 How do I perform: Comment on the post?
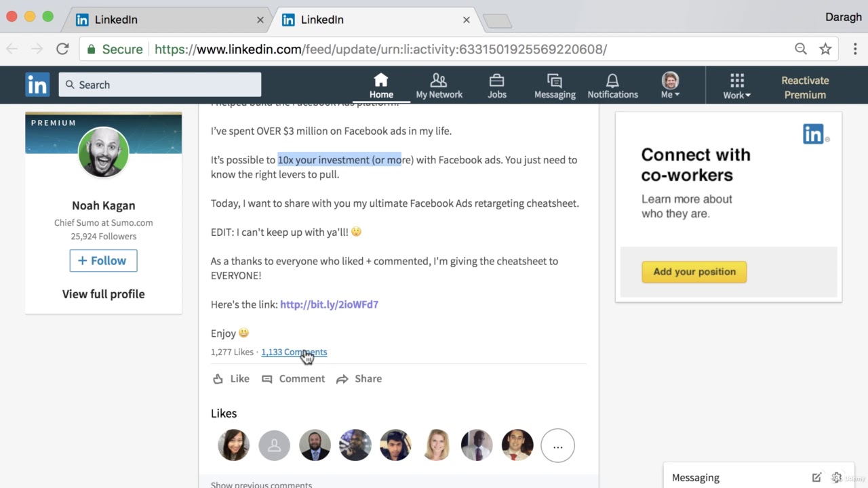[294, 379]
